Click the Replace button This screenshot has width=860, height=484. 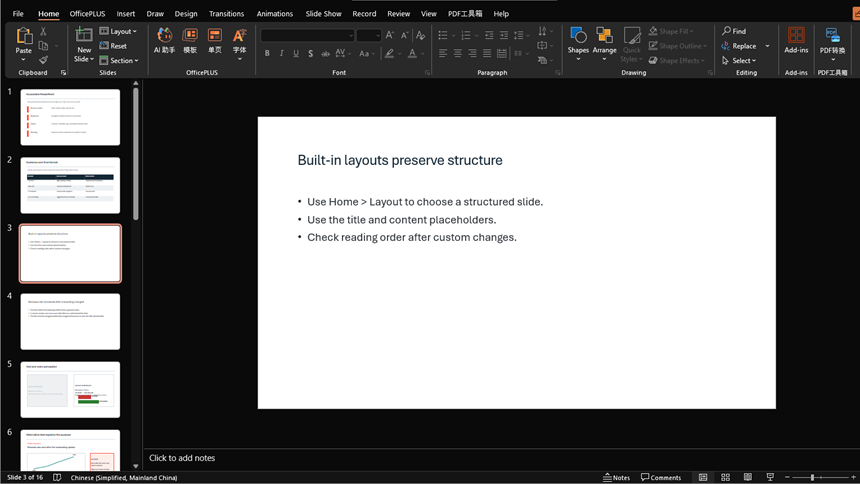tap(739, 46)
